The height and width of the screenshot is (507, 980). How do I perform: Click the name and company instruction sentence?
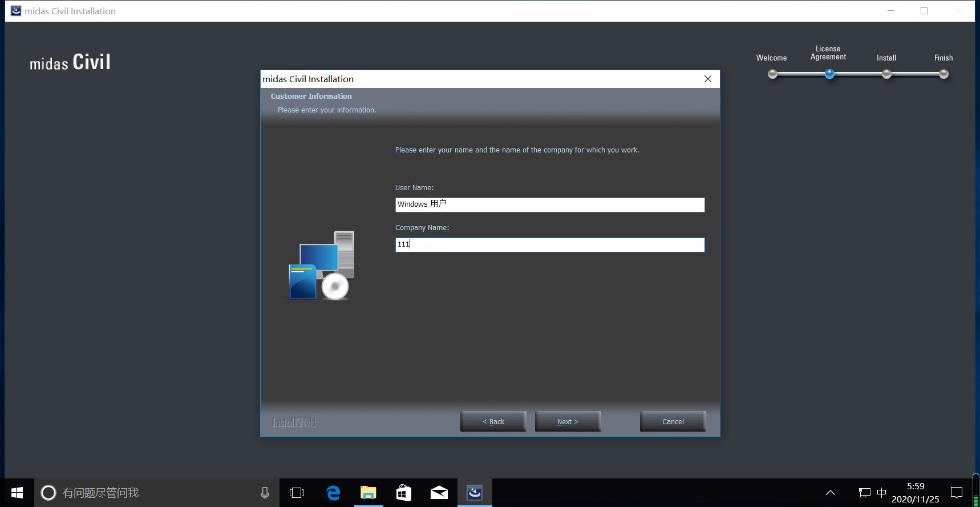tap(517, 150)
